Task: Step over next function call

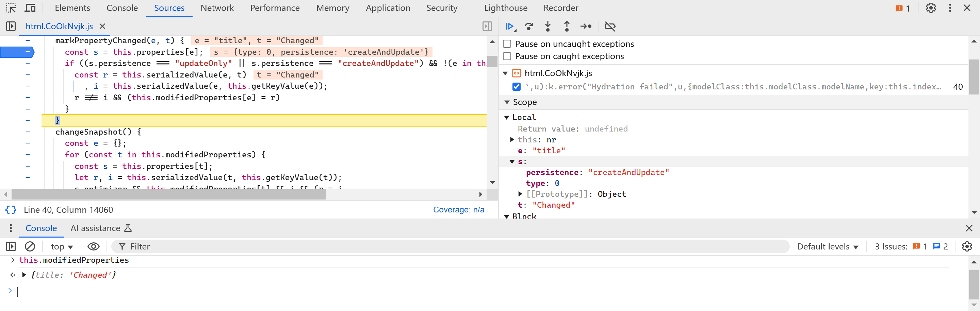Action: tap(529, 26)
